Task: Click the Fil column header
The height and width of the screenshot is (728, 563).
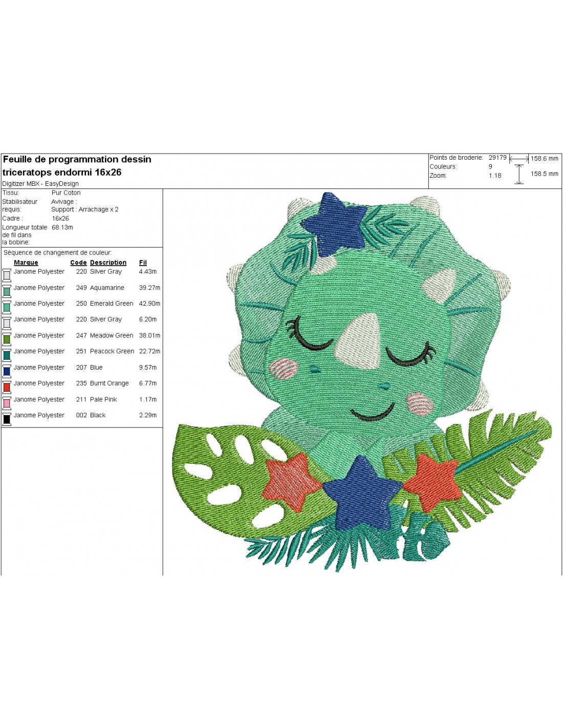Action: [x=143, y=263]
